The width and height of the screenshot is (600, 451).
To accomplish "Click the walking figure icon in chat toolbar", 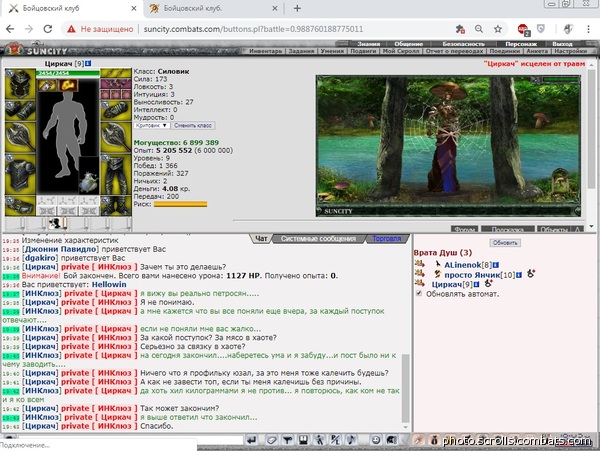I will click(x=319, y=440).
